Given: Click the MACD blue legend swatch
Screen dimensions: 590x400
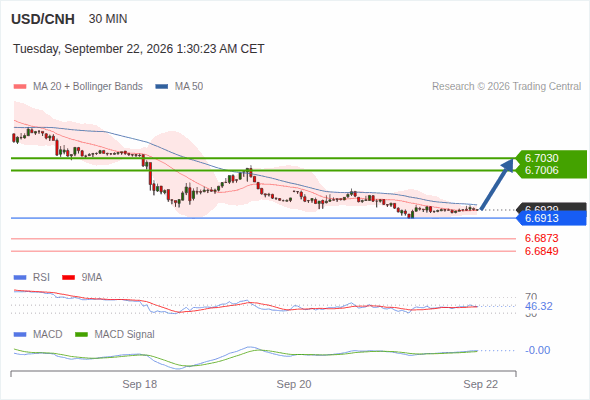Looking at the screenshot, I should [x=20, y=335].
